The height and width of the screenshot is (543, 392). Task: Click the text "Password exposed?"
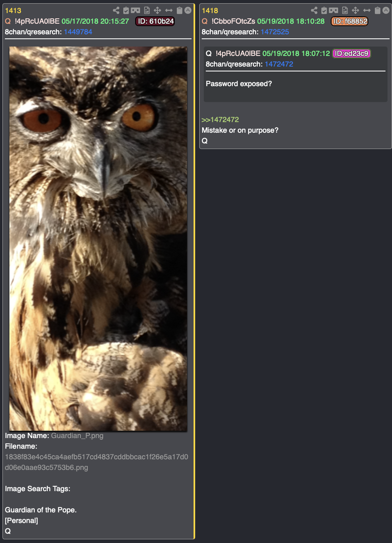239,84
